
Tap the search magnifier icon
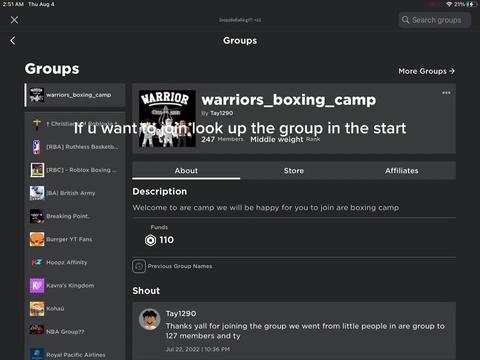pos(405,20)
